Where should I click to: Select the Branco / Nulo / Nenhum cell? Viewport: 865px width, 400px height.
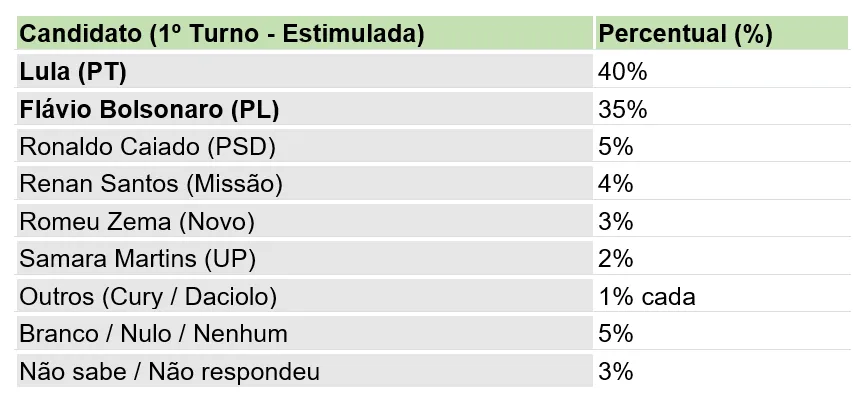pos(305,333)
